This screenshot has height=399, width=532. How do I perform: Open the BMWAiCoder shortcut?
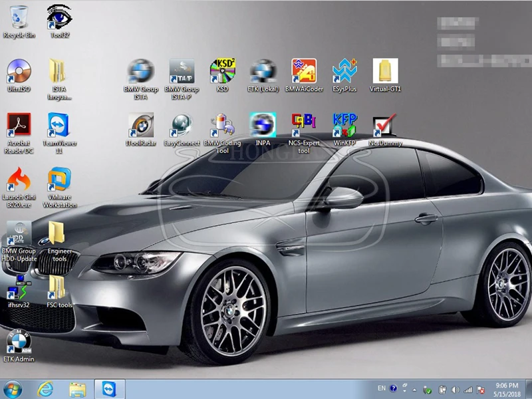304,75
